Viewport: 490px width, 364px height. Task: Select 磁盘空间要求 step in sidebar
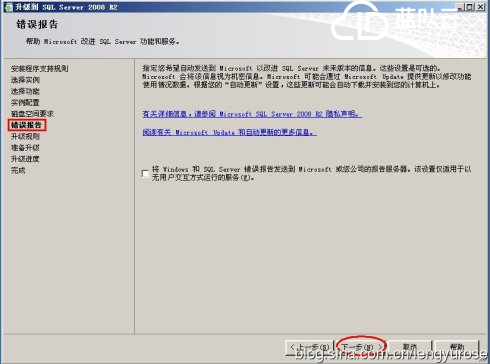point(32,114)
